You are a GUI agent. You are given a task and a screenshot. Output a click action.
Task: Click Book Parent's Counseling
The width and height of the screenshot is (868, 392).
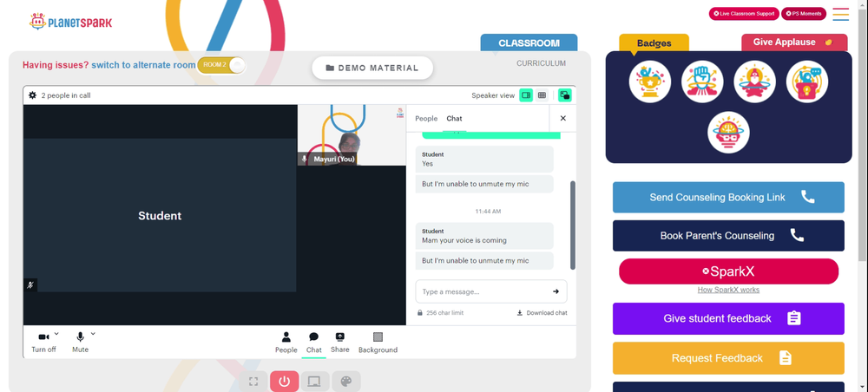coord(728,236)
